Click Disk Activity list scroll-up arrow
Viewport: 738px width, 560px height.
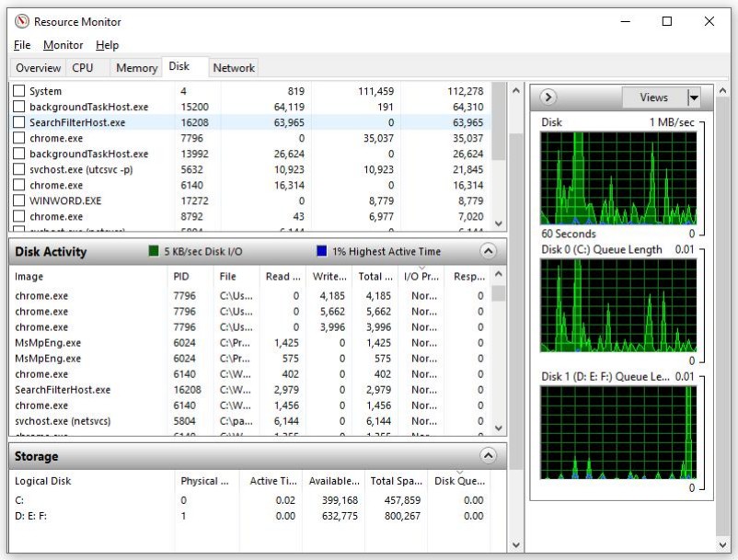click(x=499, y=274)
